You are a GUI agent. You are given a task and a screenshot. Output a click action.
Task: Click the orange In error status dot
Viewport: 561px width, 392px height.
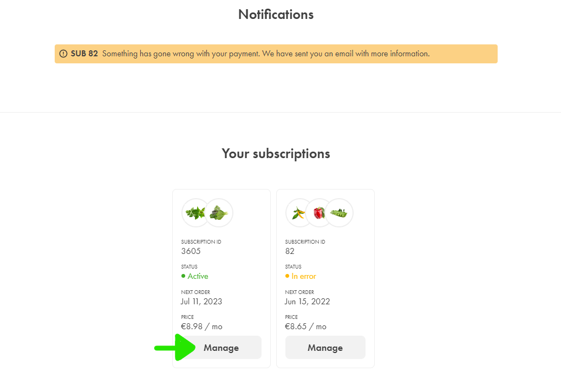tap(287, 276)
